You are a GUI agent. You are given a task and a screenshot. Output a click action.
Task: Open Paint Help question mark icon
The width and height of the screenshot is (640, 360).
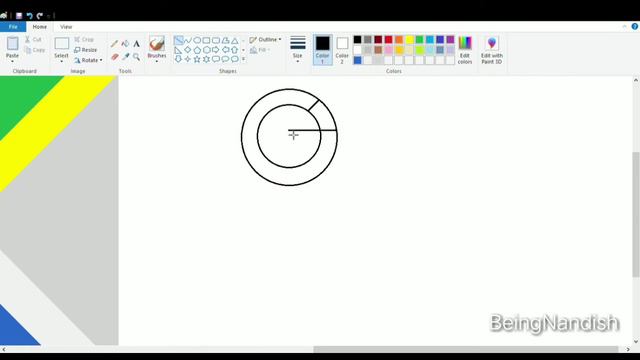pyautogui.click(x=635, y=27)
